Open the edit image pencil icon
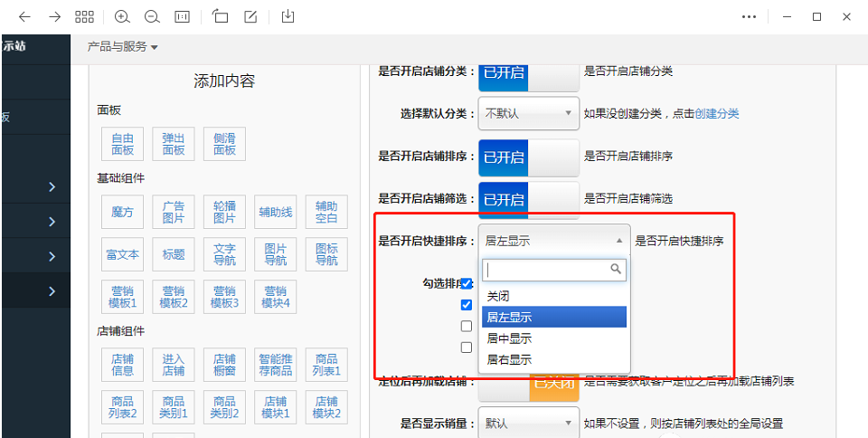 pyautogui.click(x=250, y=17)
